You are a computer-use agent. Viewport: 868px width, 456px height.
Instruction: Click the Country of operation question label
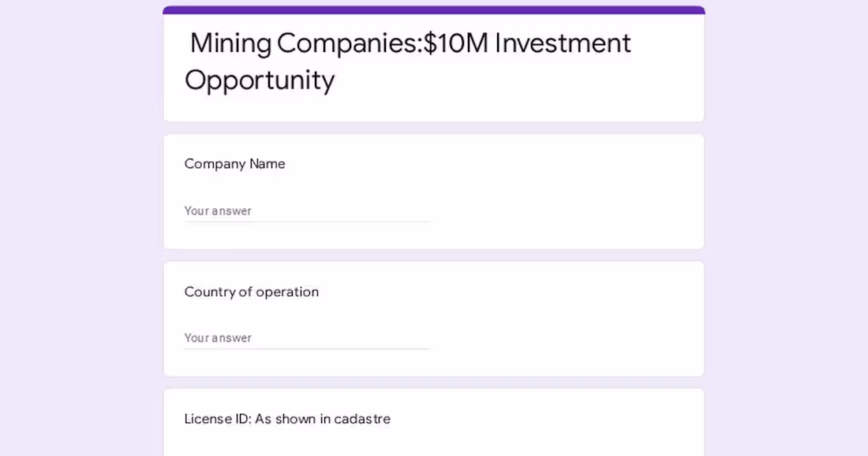pyautogui.click(x=251, y=292)
